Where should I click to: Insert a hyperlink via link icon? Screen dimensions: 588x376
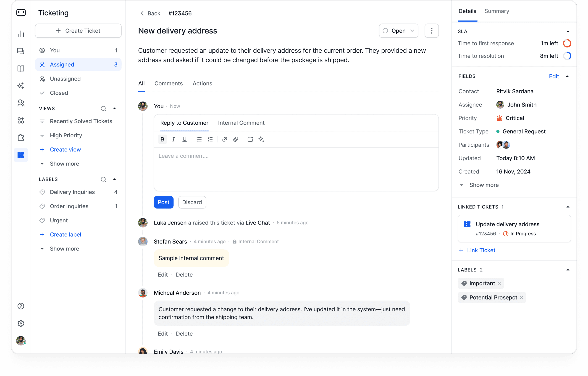tap(225, 139)
